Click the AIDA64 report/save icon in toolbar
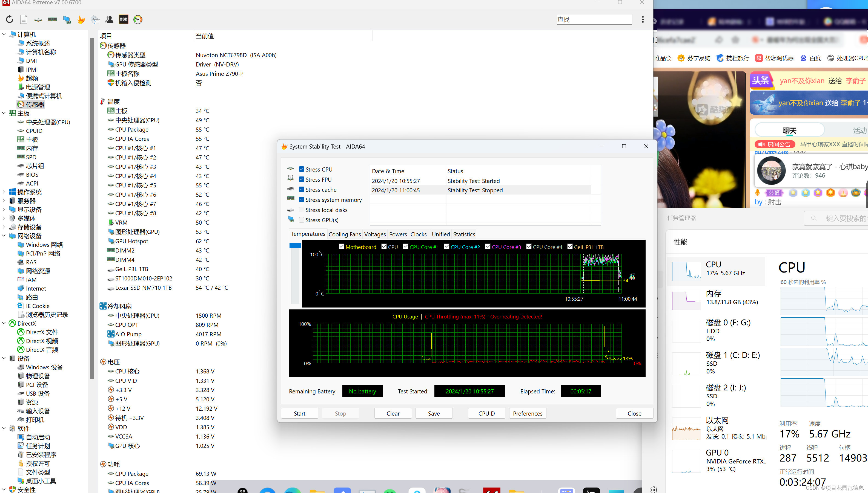 pyautogui.click(x=23, y=20)
